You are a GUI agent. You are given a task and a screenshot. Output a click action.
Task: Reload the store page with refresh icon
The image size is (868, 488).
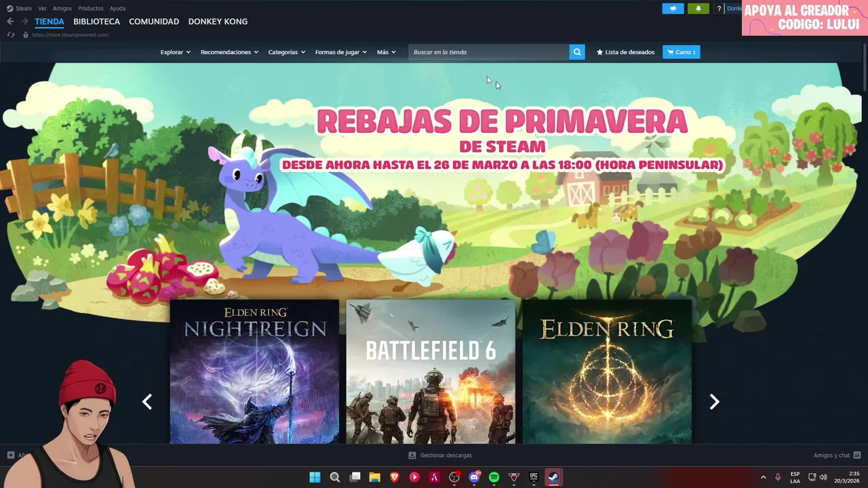coord(10,35)
